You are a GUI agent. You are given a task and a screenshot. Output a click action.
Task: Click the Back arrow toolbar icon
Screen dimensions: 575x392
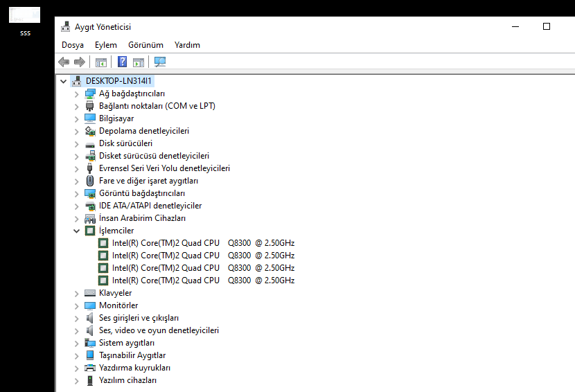click(x=64, y=62)
